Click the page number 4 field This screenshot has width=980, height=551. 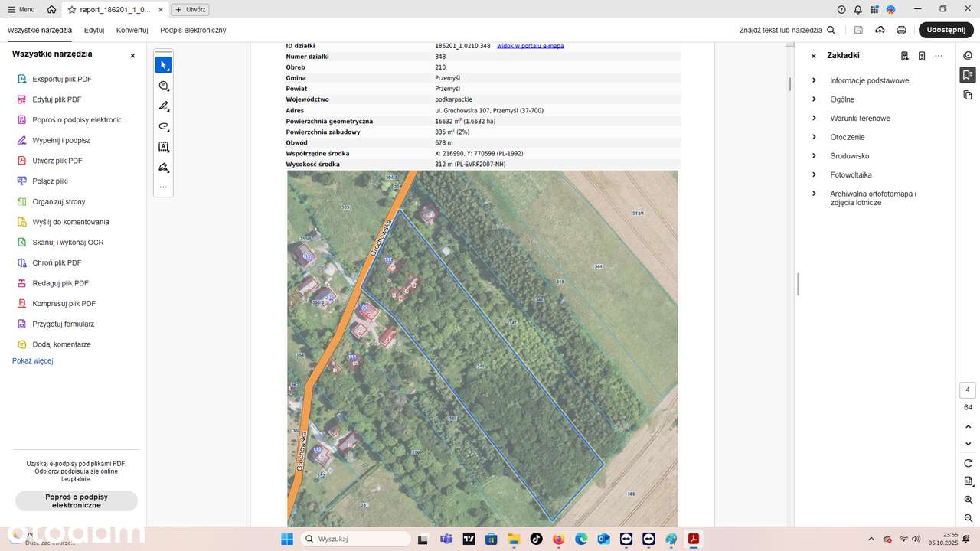[x=968, y=390]
